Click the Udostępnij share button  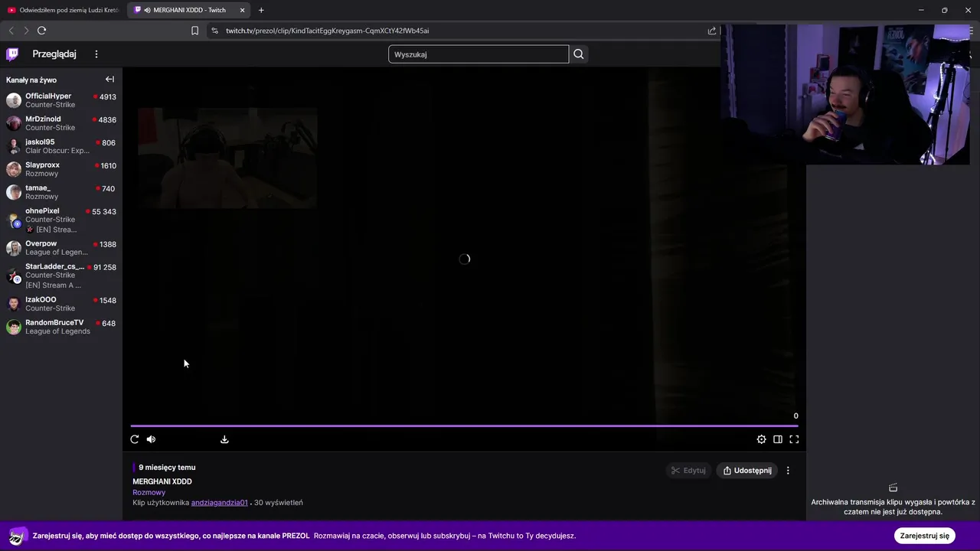(x=747, y=471)
